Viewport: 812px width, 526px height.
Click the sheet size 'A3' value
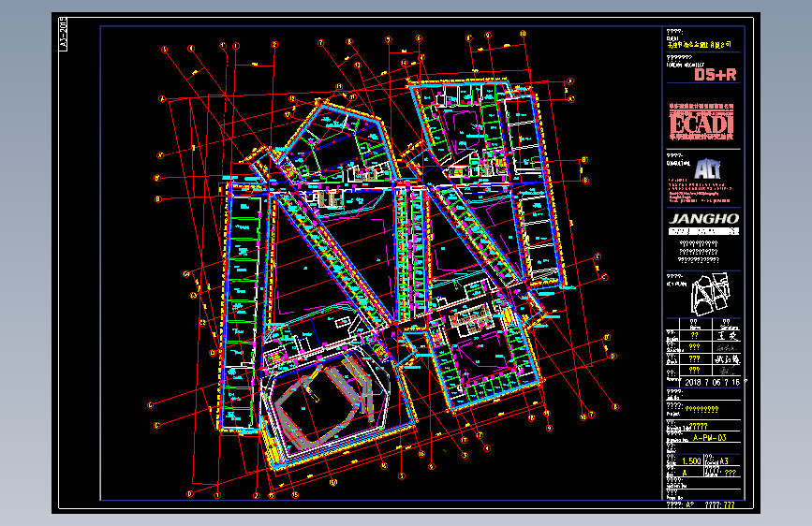click(x=723, y=460)
